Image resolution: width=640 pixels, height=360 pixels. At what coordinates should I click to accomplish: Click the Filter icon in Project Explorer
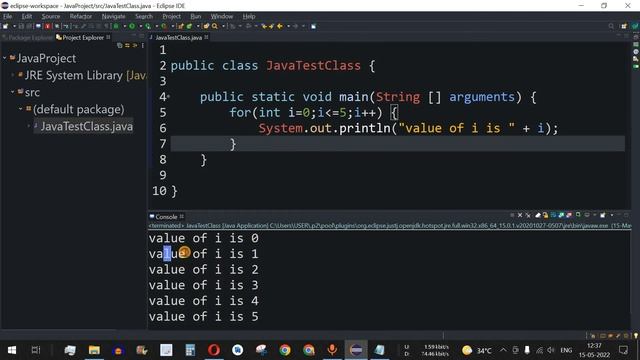(135, 45)
